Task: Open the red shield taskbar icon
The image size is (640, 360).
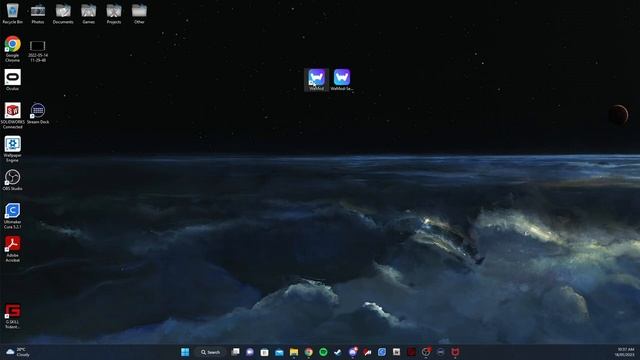Action: [x=455, y=352]
